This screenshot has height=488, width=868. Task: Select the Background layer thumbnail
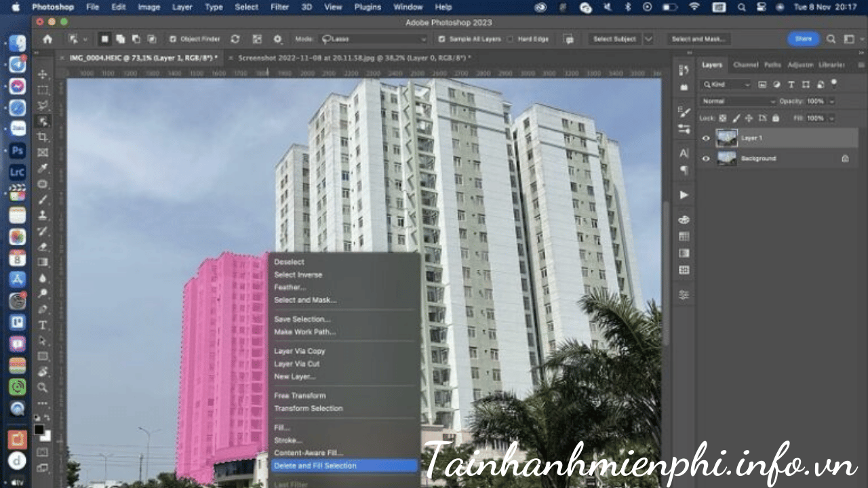[726, 159]
